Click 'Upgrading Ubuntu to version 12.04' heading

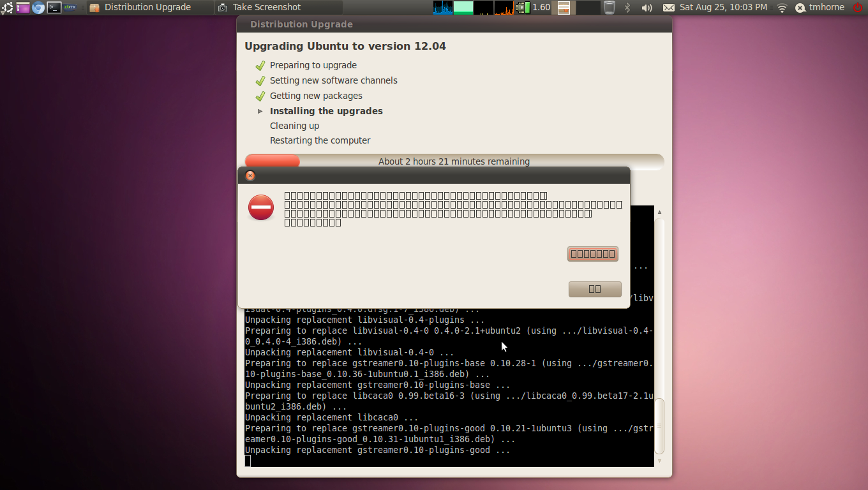[x=345, y=46]
